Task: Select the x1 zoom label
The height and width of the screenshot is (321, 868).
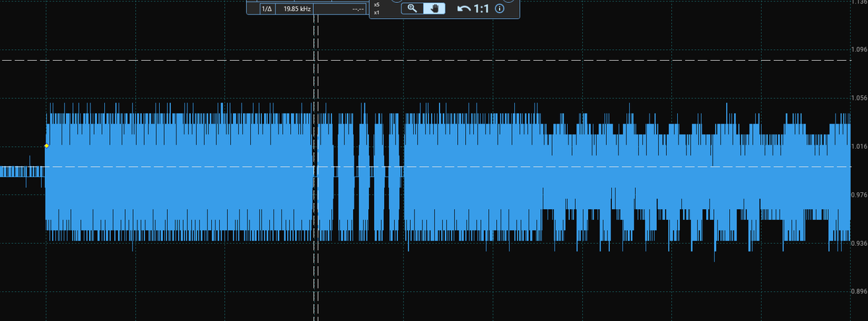Action: (377, 12)
